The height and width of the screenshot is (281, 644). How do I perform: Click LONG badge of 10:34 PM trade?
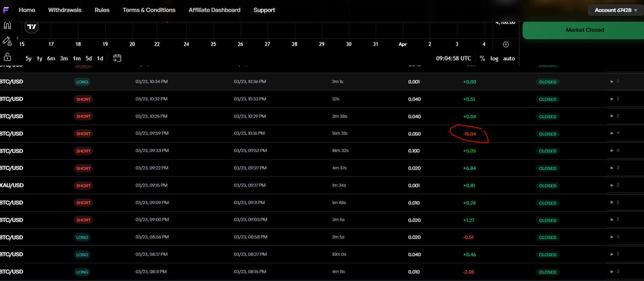point(83,82)
